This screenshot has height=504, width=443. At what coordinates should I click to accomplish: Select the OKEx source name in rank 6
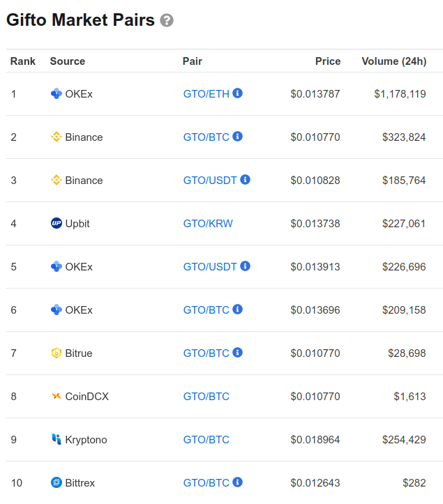click(x=79, y=310)
